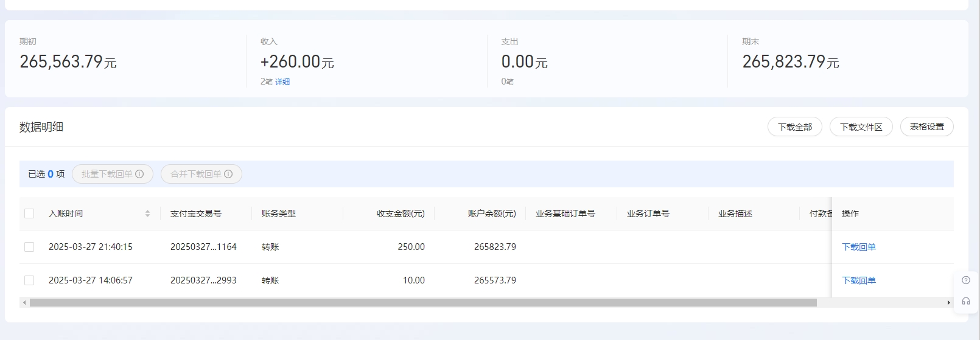Image resolution: width=980 pixels, height=340 pixels.
Task: Click balance cell 265823.79
Action: 495,247
